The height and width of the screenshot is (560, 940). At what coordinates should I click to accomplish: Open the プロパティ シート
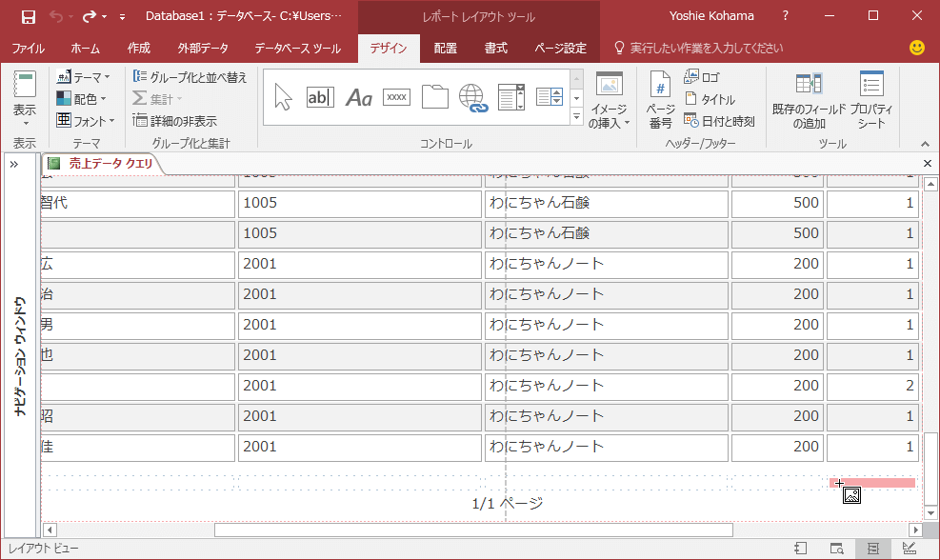tap(871, 100)
